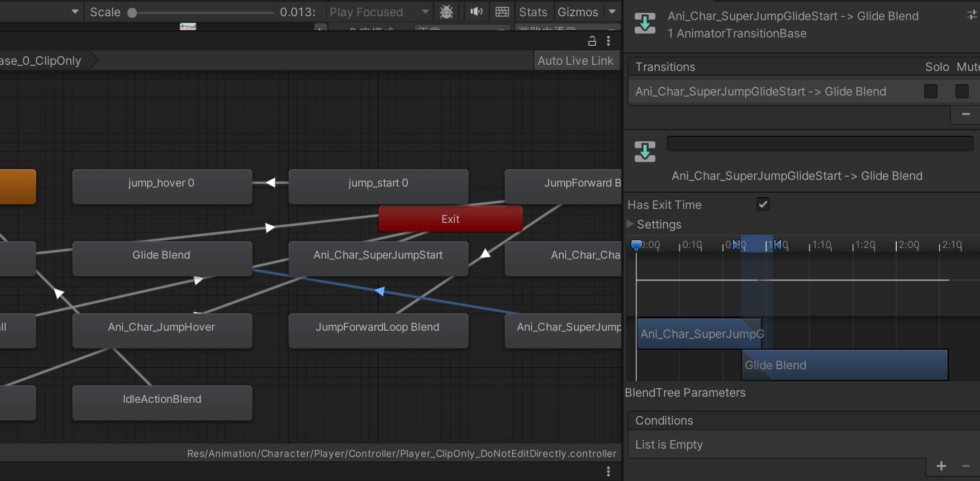The width and height of the screenshot is (980, 481).
Task: Select the Glide Blend clip bar in timeline
Action: (845, 365)
